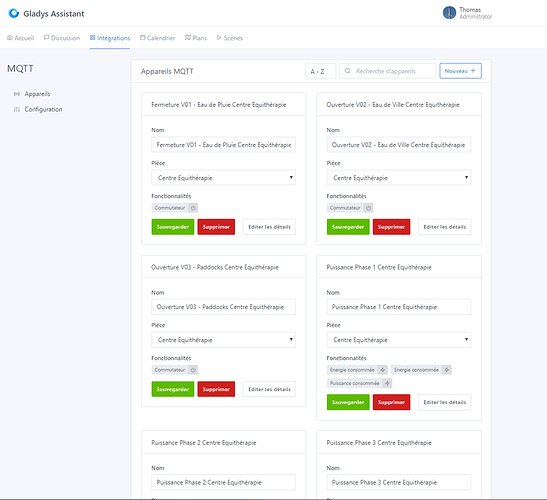Click Commutateur power icon on Fermeture V01
This screenshot has height=500, width=547.
pyautogui.click(x=193, y=208)
